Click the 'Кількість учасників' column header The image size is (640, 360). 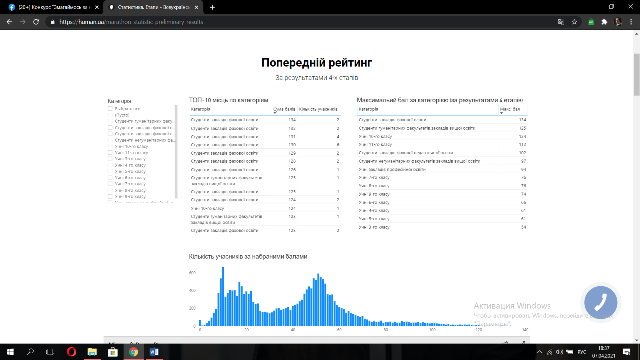pyautogui.click(x=318, y=109)
